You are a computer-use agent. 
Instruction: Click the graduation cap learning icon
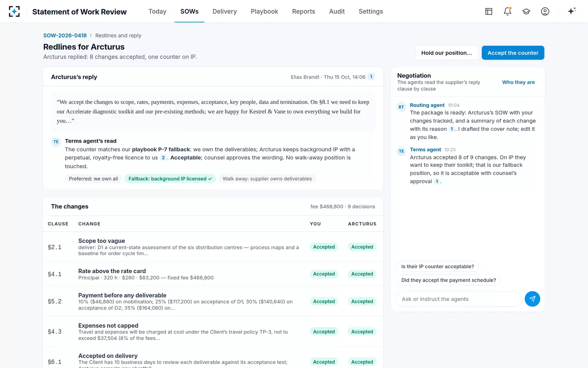click(526, 11)
